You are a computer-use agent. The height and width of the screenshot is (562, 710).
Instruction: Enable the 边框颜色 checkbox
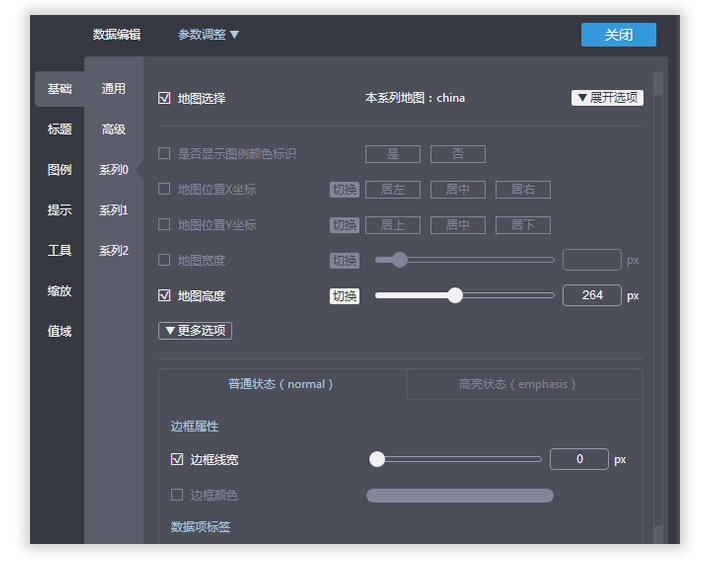point(177,495)
